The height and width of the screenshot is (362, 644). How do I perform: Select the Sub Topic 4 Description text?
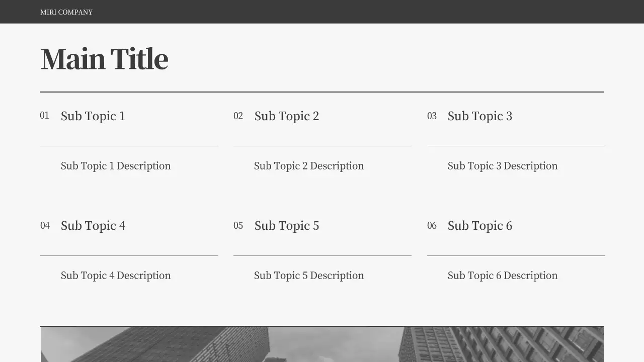pyautogui.click(x=116, y=276)
